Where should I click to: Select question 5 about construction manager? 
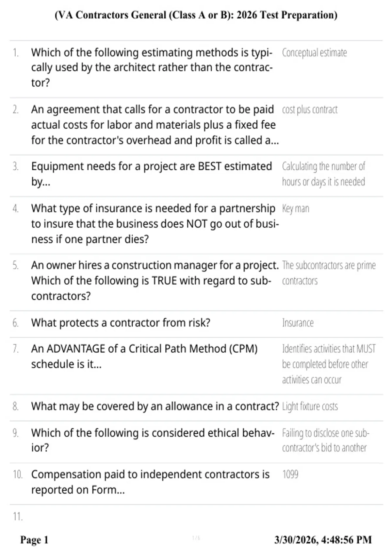tap(155, 280)
